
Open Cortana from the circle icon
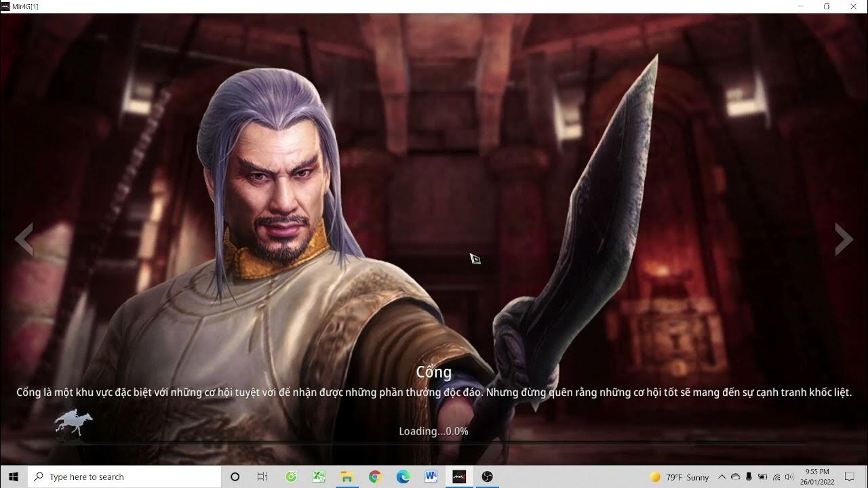click(235, 476)
